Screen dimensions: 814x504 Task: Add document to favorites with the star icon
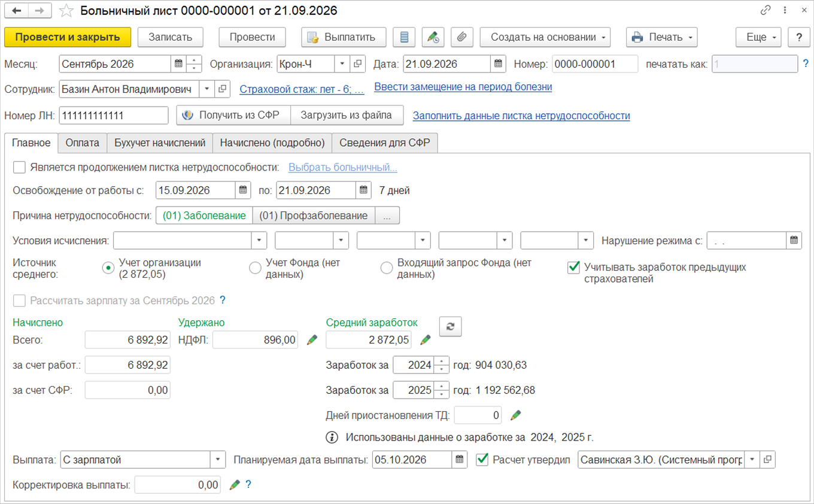67,11
